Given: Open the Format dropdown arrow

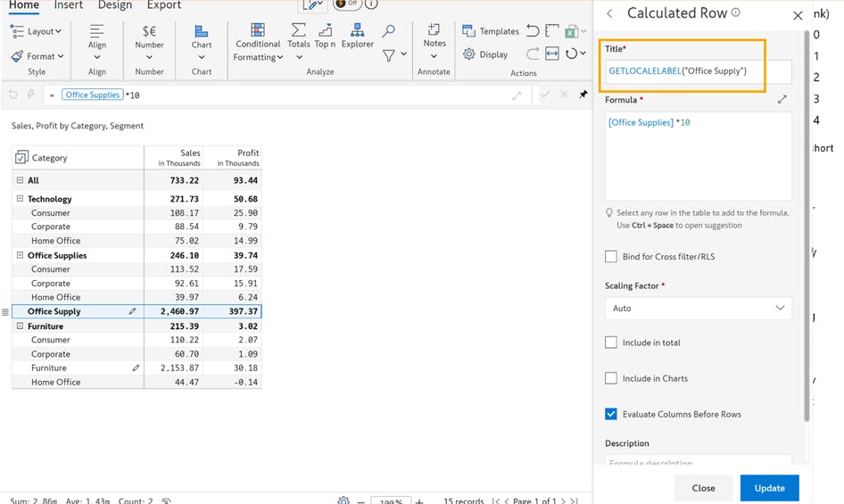Looking at the screenshot, I should (61, 56).
